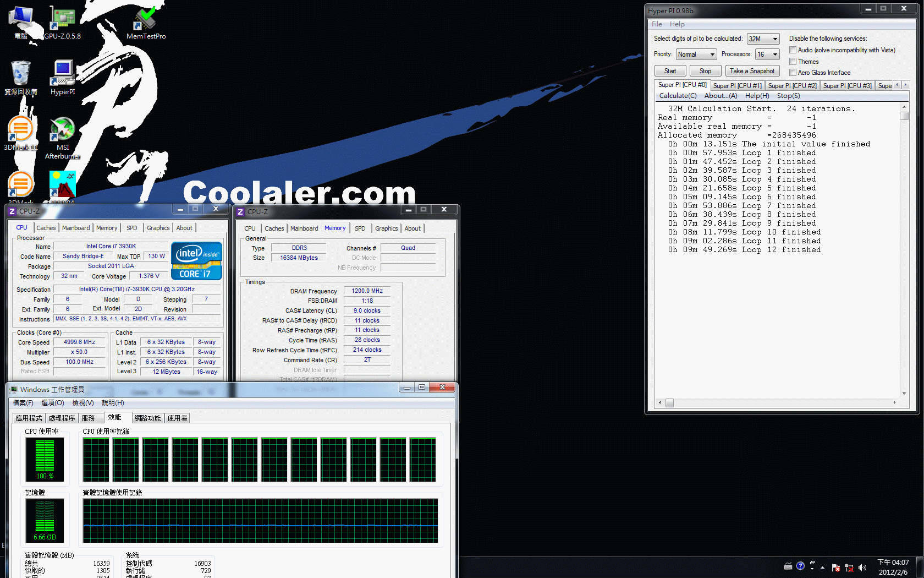Select the Super PI [CPU #0] tab
Viewport: 924px width, 578px height.
coord(682,85)
